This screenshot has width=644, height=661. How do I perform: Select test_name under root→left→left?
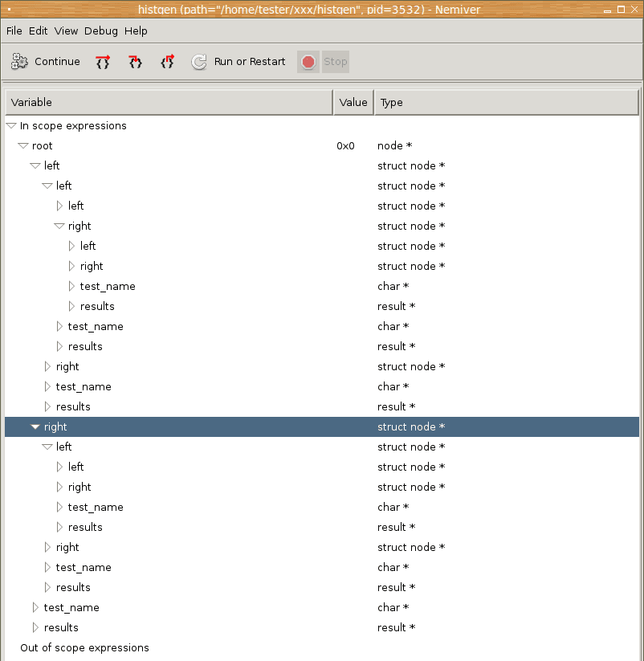(96, 327)
